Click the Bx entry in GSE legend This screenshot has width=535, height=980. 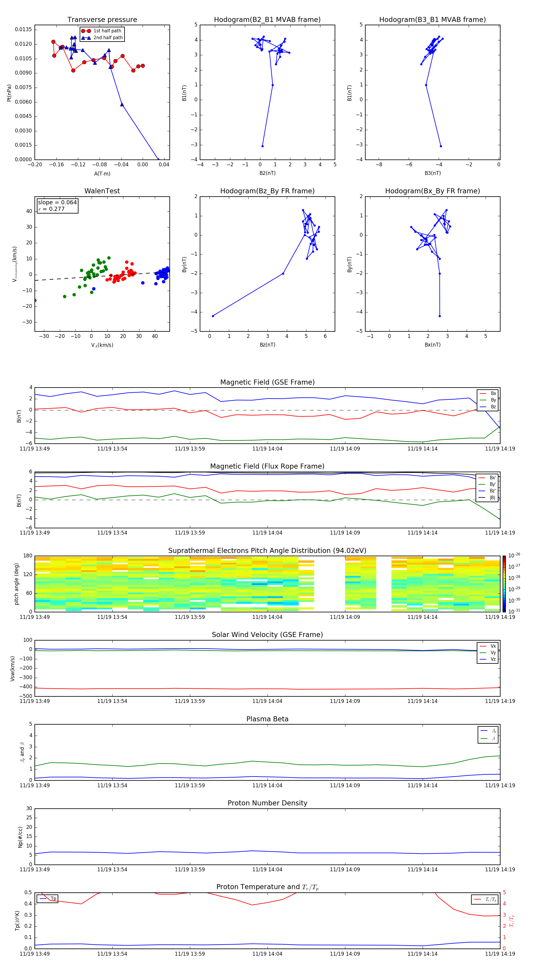488,393
